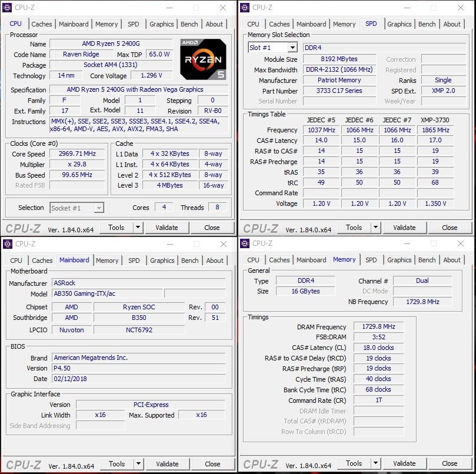476x474 pixels.
Task: Expand Tools dropdown arrow in SPD window
Action: tap(375, 227)
